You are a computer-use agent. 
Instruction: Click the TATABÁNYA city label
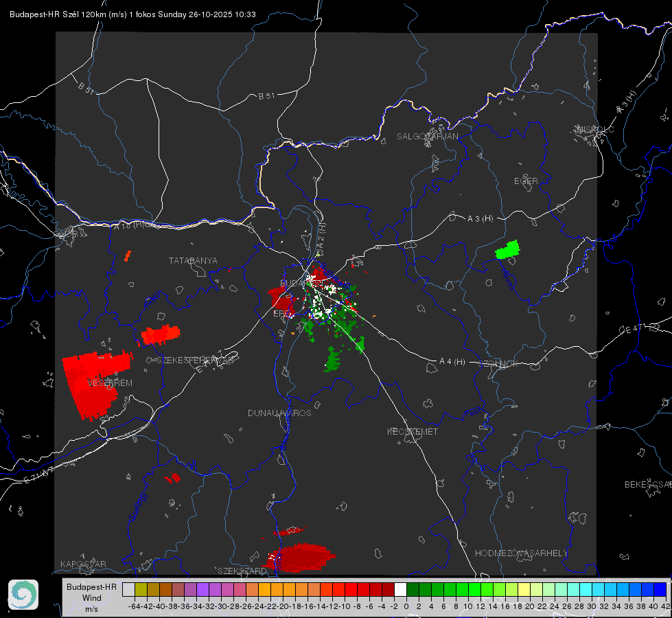(x=193, y=260)
